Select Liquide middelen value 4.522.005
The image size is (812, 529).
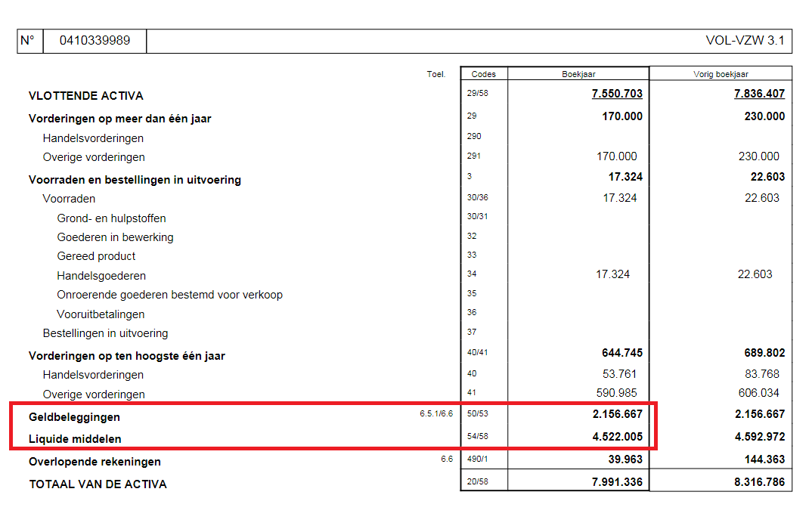617,437
